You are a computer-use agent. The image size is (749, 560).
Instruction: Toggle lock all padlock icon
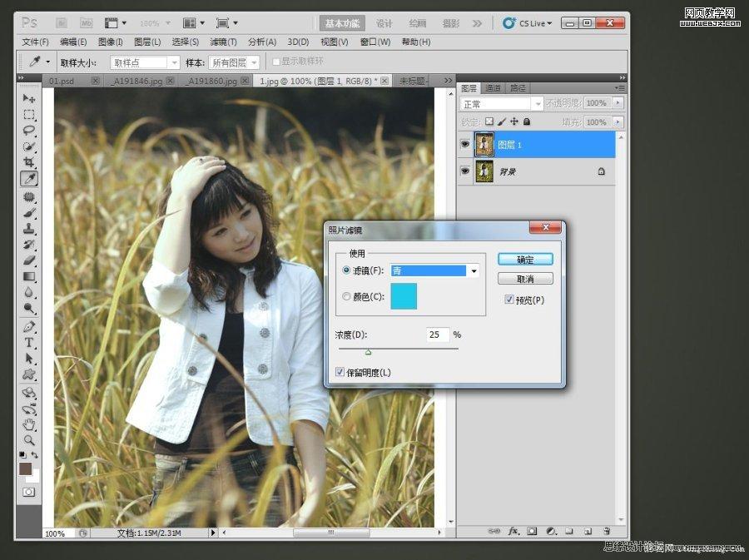(x=527, y=121)
